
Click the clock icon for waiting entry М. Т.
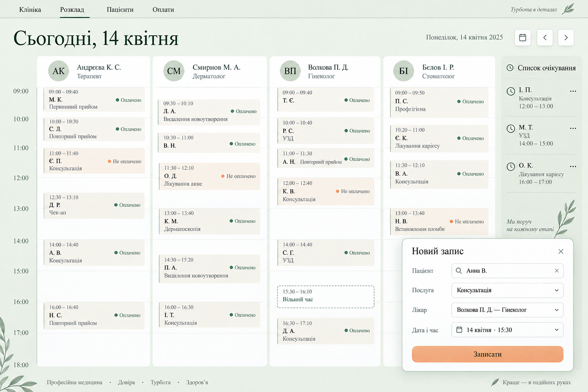[x=511, y=129]
